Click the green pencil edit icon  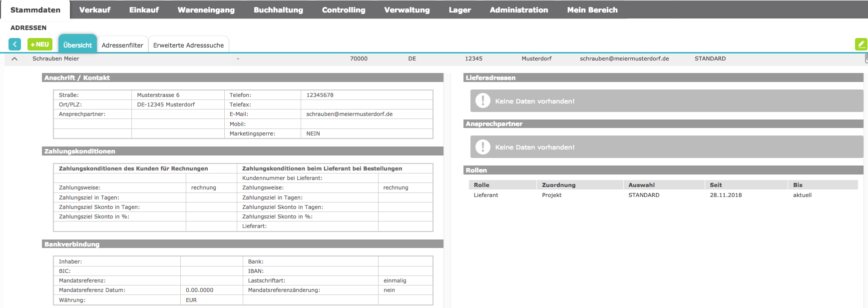click(861, 44)
